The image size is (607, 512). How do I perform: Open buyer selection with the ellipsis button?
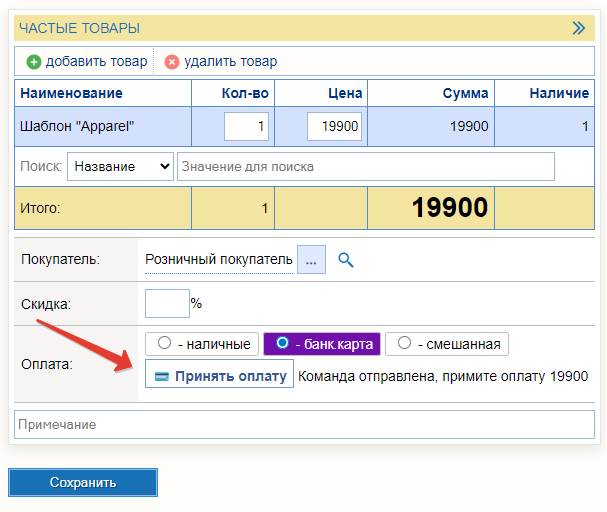coord(311,260)
